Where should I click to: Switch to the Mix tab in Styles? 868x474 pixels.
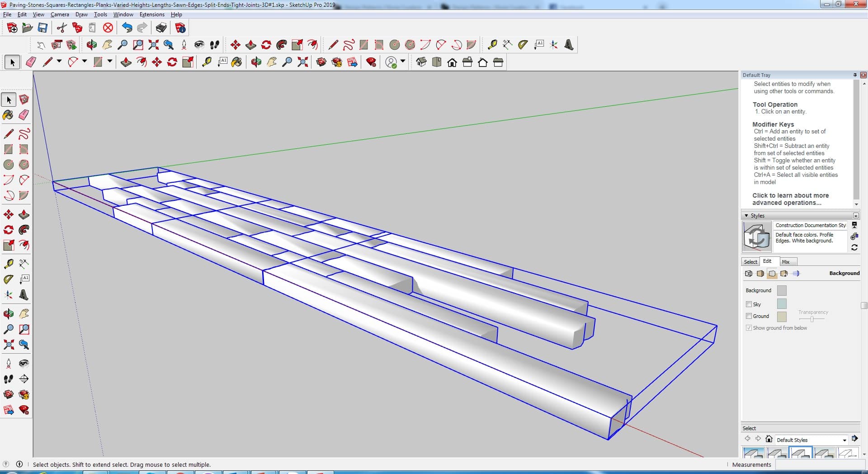(x=786, y=261)
